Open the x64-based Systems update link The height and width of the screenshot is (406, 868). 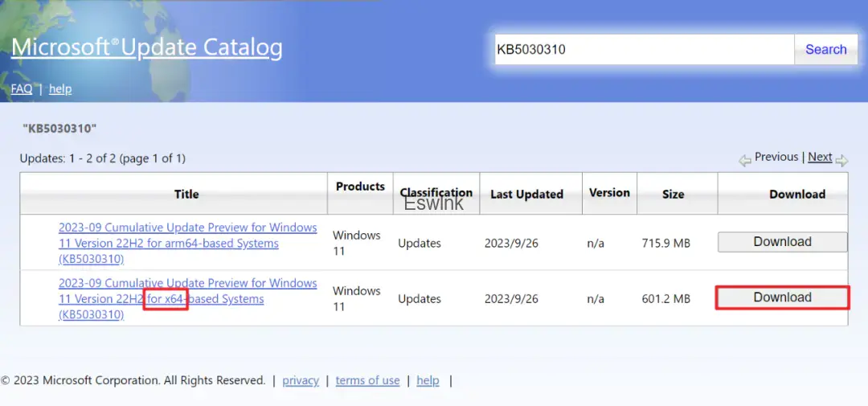187,298
